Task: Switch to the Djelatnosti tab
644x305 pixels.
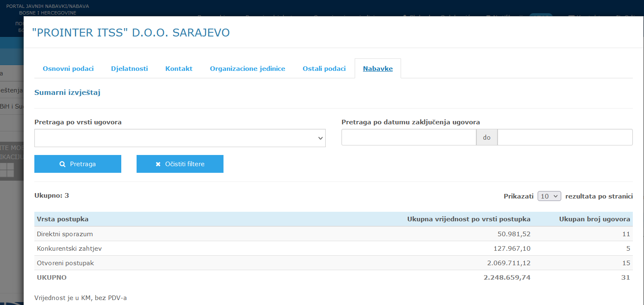Action: 130,68
